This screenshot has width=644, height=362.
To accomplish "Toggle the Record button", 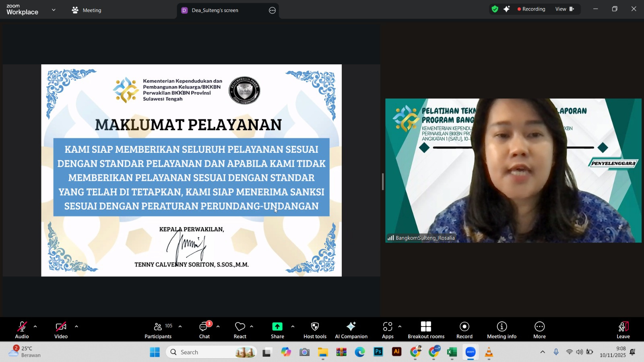I will 464,330.
